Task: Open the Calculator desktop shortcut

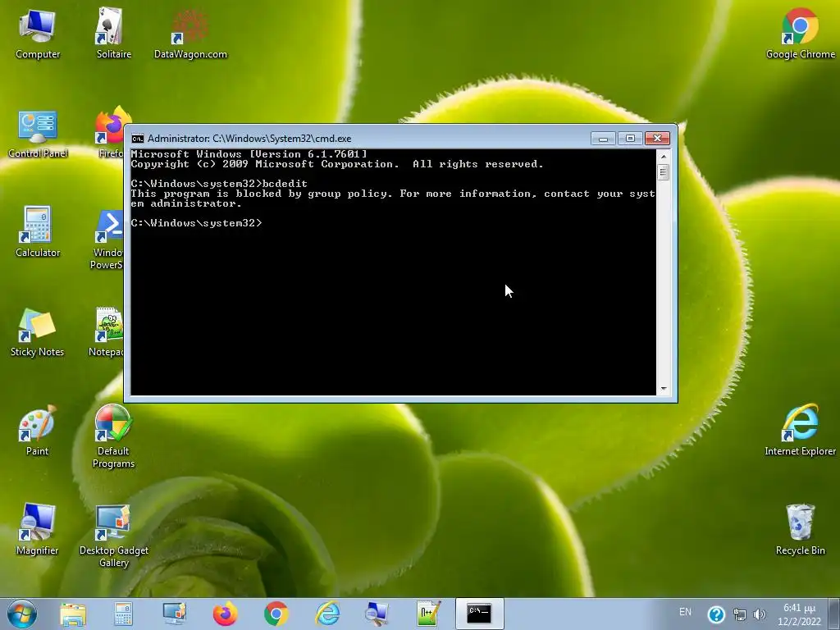Action: pyautogui.click(x=38, y=231)
